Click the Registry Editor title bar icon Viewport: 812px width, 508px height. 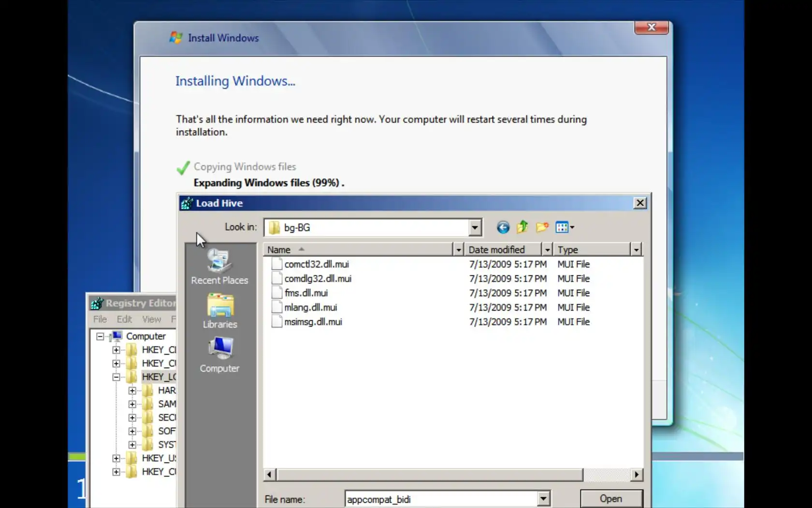point(97,303)
